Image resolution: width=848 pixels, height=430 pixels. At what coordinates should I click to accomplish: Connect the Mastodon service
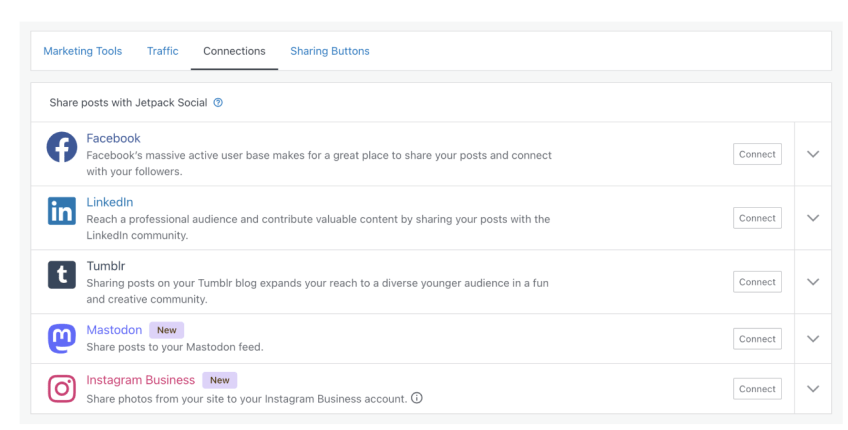[757, 339]
